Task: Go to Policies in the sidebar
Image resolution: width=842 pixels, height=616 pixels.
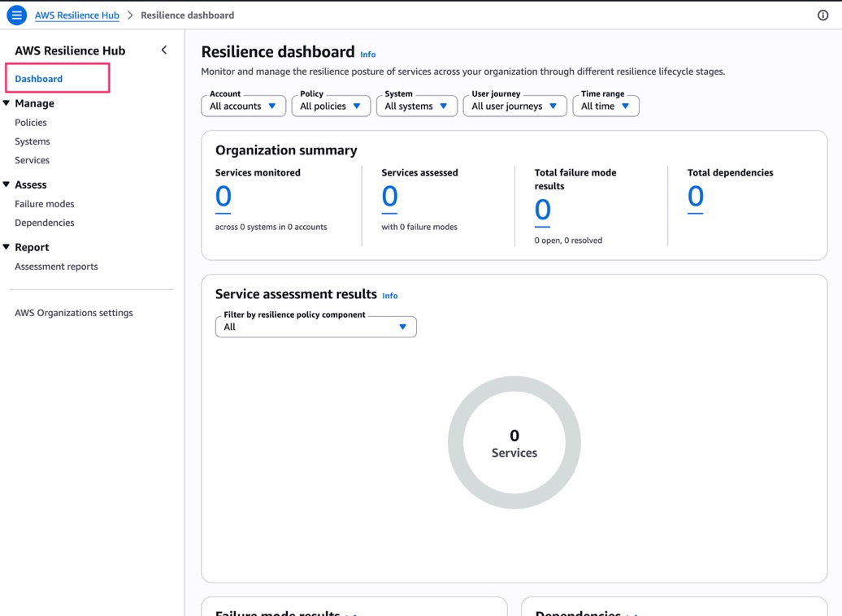Action: [x=31, y=123]
